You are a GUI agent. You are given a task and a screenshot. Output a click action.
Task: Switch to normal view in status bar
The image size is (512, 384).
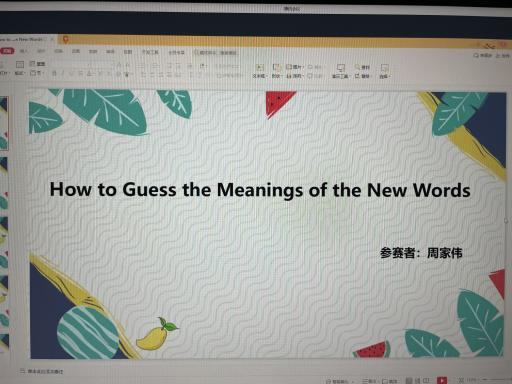[x=409, y=380]
